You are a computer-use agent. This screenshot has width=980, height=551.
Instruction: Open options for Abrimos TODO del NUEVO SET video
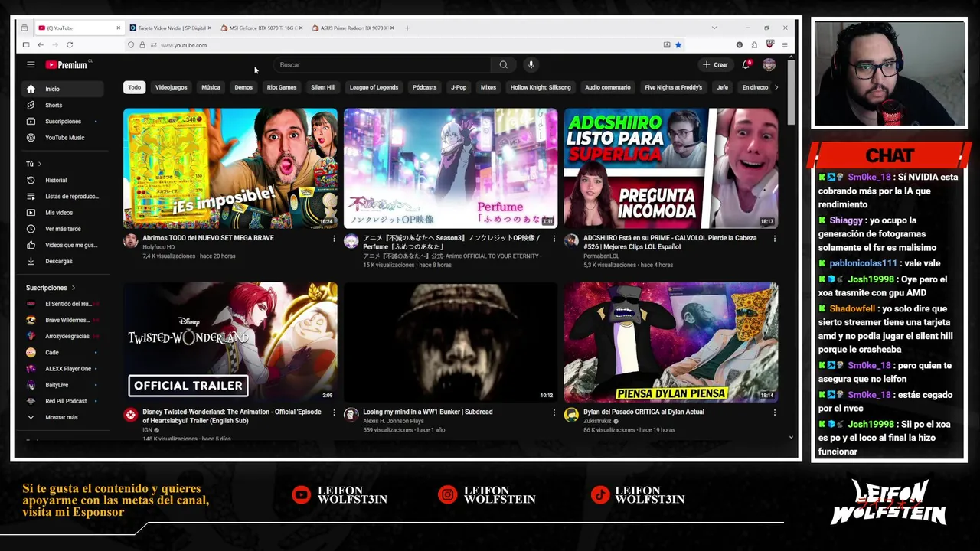[x=334, y=239]
